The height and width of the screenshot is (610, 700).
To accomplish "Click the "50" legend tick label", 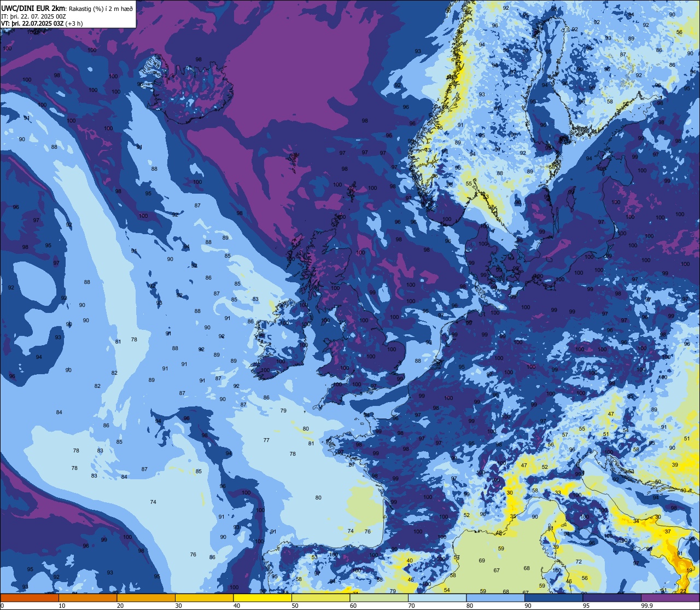I will coord(295,606).
